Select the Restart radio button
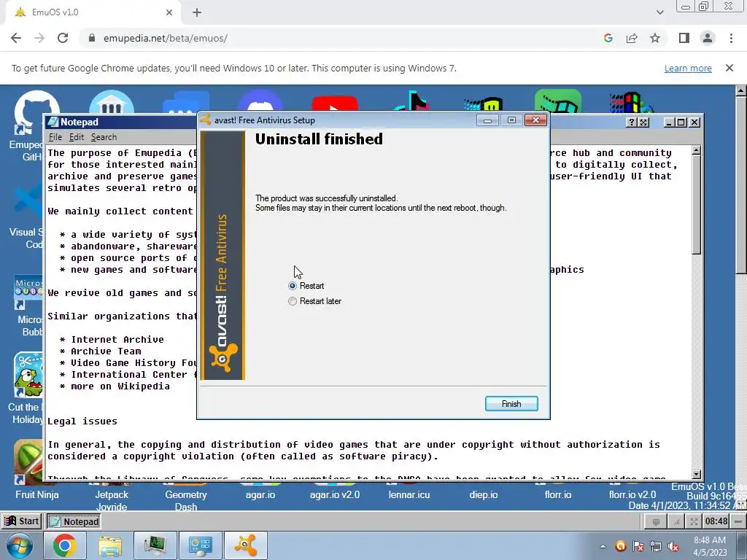The width and height of the screenshot is (747, 560). pos(293,286)
